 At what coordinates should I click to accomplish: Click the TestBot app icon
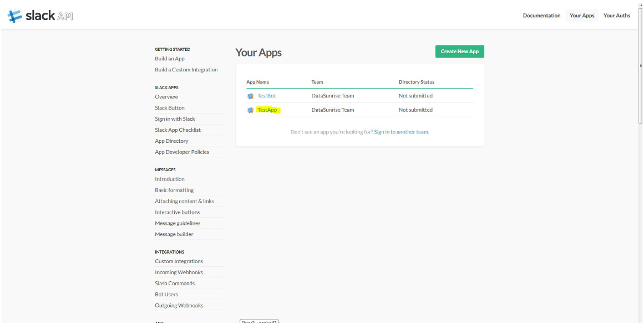pos(250,96)
